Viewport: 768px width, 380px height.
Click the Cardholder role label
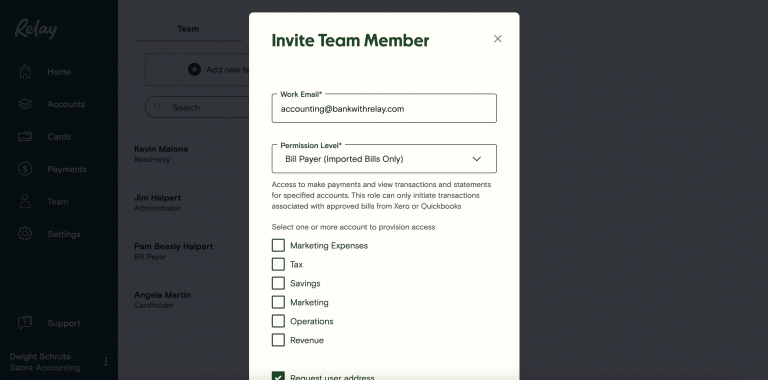pos(154,305)
